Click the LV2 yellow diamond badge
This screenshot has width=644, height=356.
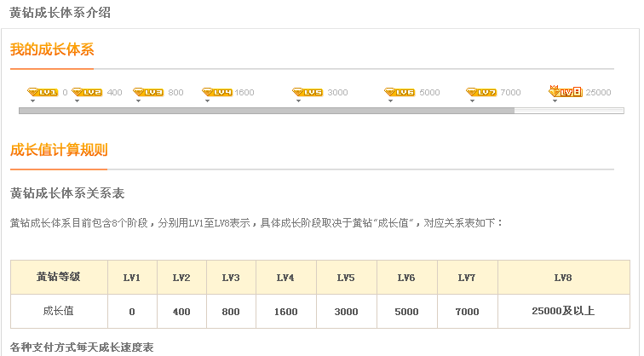[x=87, y=92]
